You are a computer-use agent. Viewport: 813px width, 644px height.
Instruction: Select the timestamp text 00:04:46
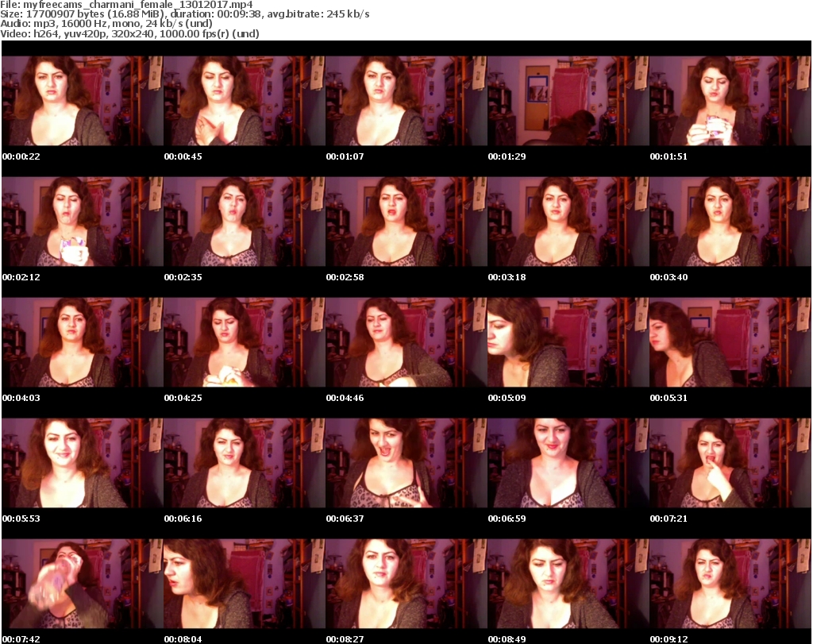point(345,398)
